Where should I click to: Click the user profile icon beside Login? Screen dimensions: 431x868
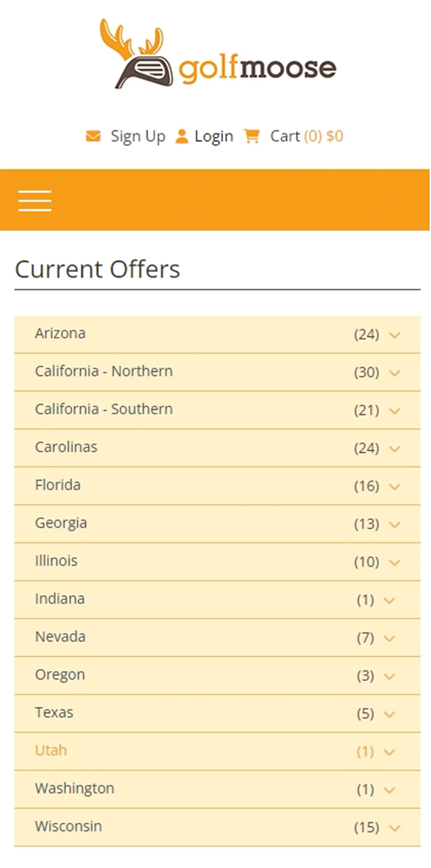coord(182,136)
